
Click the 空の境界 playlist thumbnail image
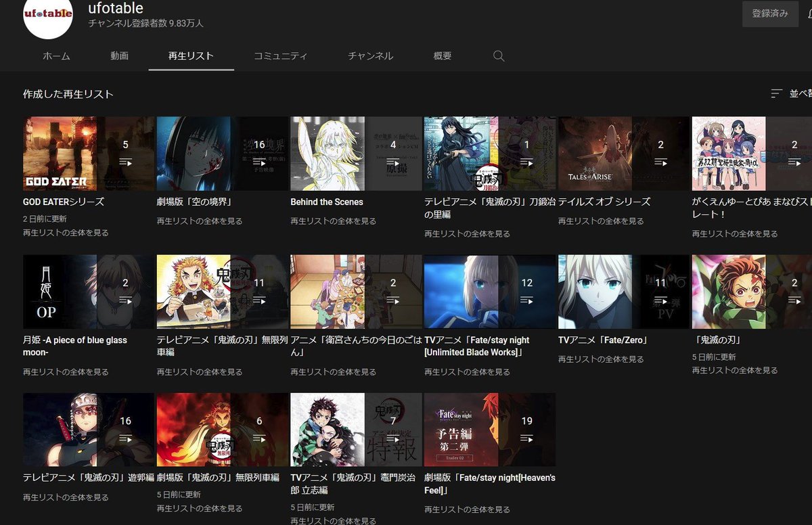[223, 154]
